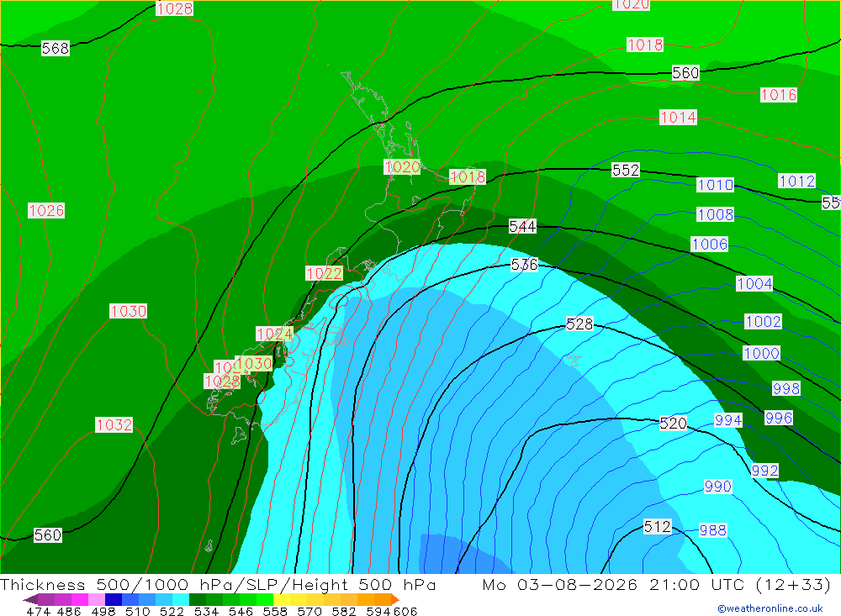This screenshot has height=616, width=841.
Task: Click the blue 1010 isobar label
Action: point(716,185)
